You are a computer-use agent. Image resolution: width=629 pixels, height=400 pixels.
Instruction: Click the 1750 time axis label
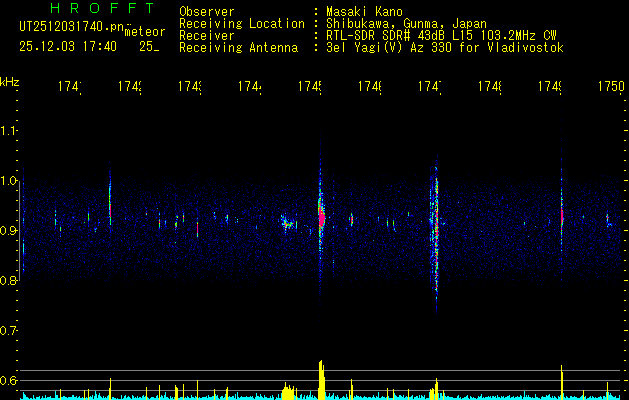pyautogui.click(x=611, y=86)
